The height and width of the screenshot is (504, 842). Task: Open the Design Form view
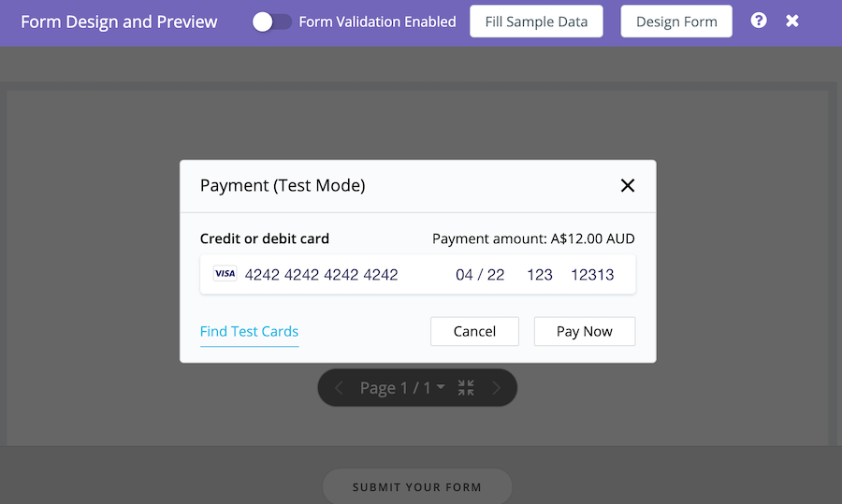(676, 22)
